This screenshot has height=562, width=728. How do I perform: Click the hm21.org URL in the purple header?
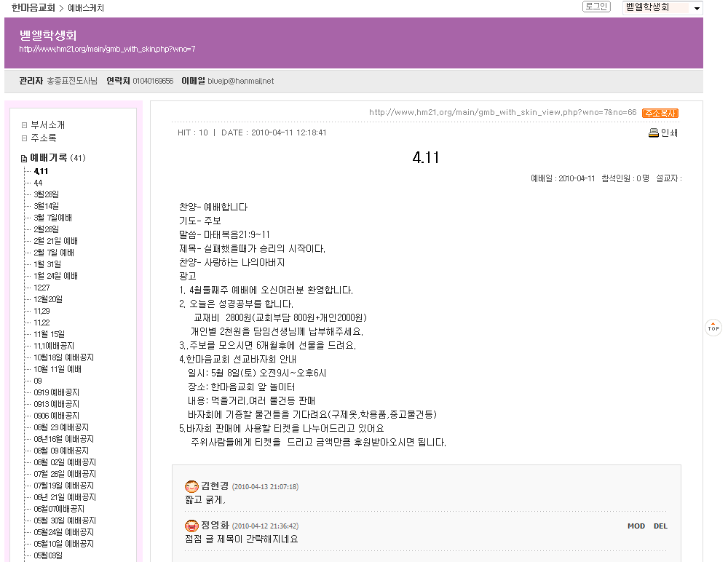(107, 50)
